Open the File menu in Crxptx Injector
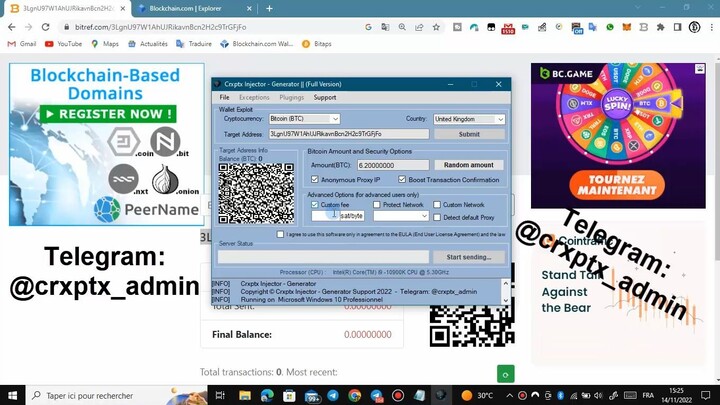 pos(224,97)
